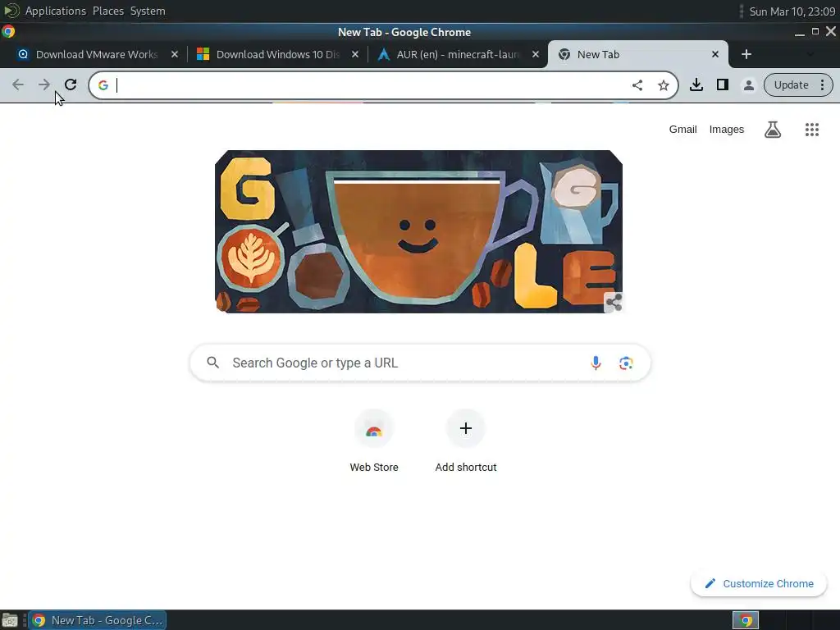Screen dimensions: 840x630
Task: Open the Applications menu
Action: click(x=56, y=11)
